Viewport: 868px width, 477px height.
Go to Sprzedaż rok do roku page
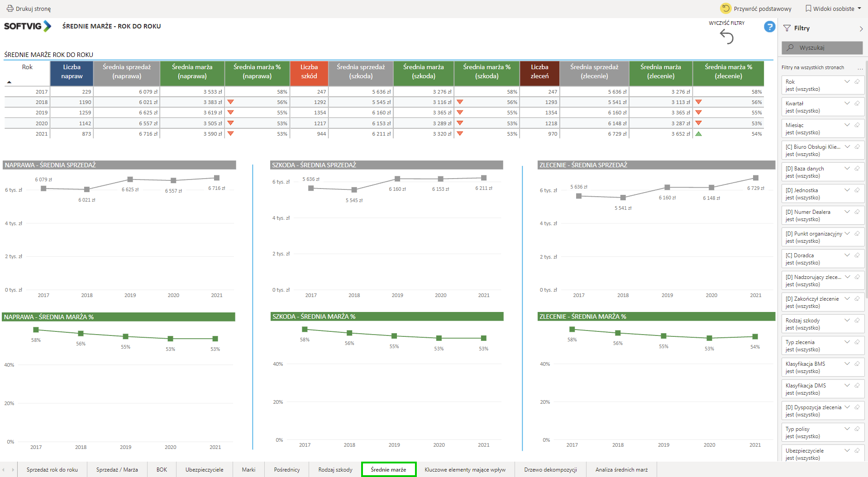pyautogui.click(x=52, y=470)
